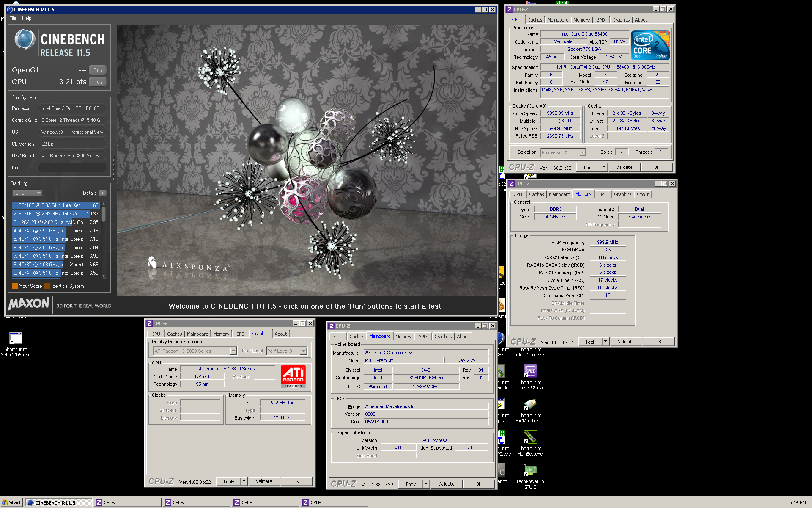Open Cinebench ranking type CPU dropdown
Viewport: 812px width, 508px height.
[27, 193]
